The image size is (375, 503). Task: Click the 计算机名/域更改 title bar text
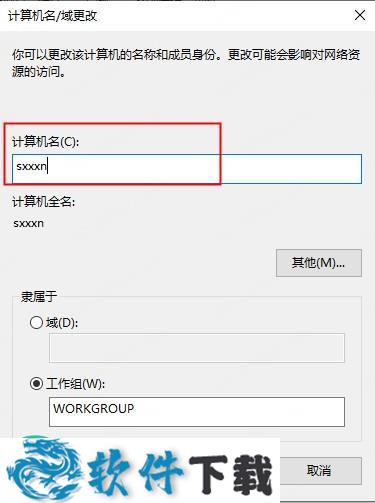(53, 16)
